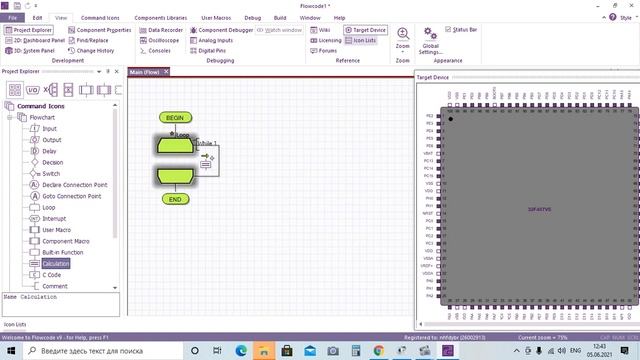Switch to Command Icons ribbon tab

tap(100, 18)
